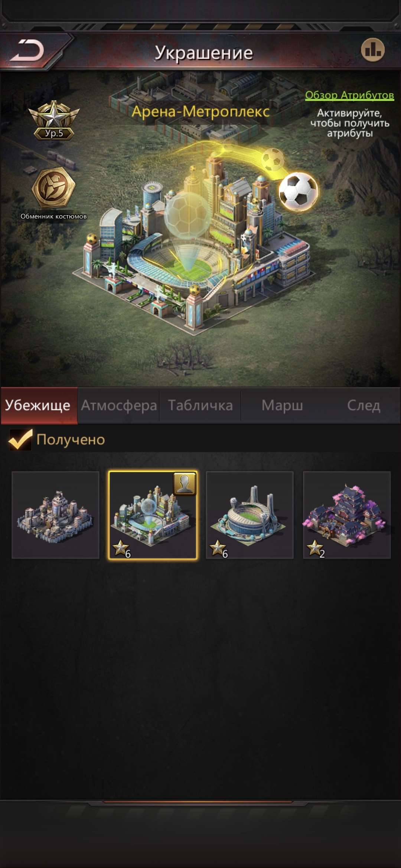Image resolution: width=401 pixels, height=868 pixels.
Task: Open the statistics chart icon
Action: (x=372, y=50)
